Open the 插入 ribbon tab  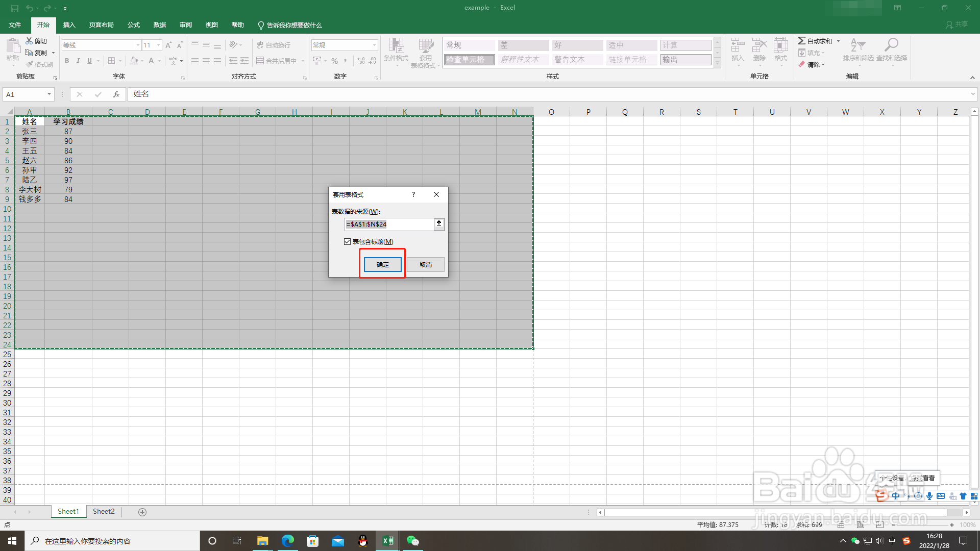point(69,25)
